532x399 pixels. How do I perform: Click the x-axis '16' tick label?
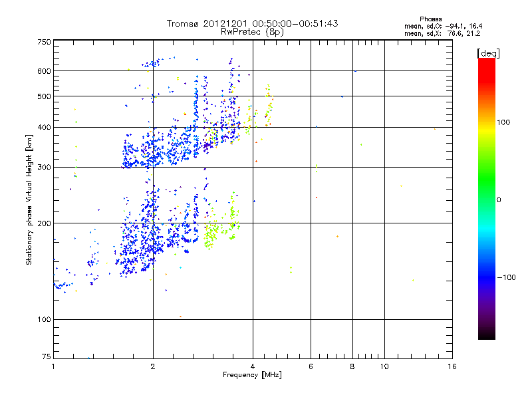pyautogui.click(x=452, y=366)
